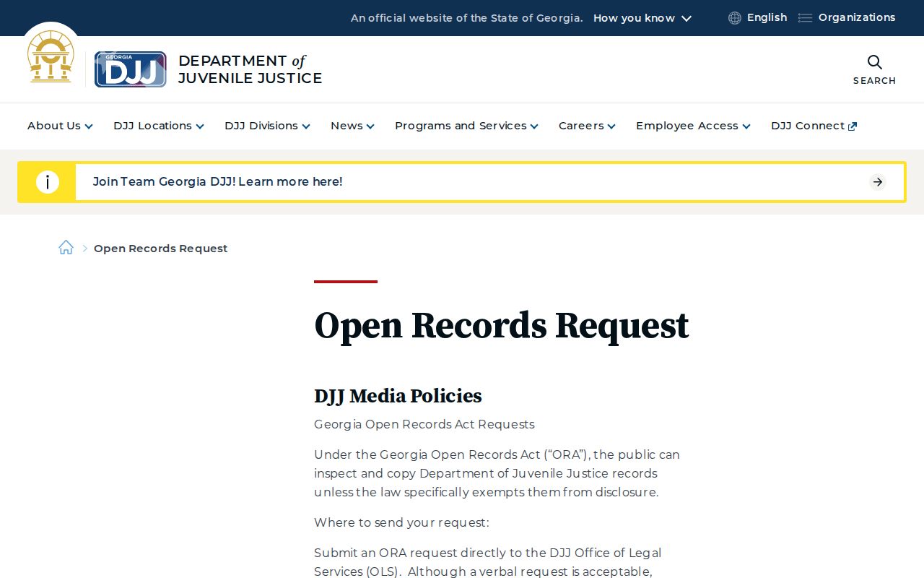Click the Open Records Request page title
This screenshot has height=578, width=924.
click(x=501, y=325)
